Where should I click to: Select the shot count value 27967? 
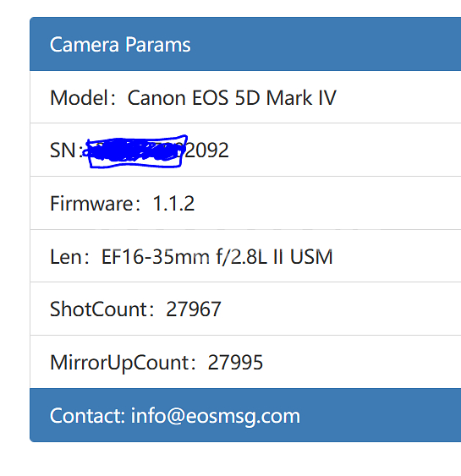point(194,309)
